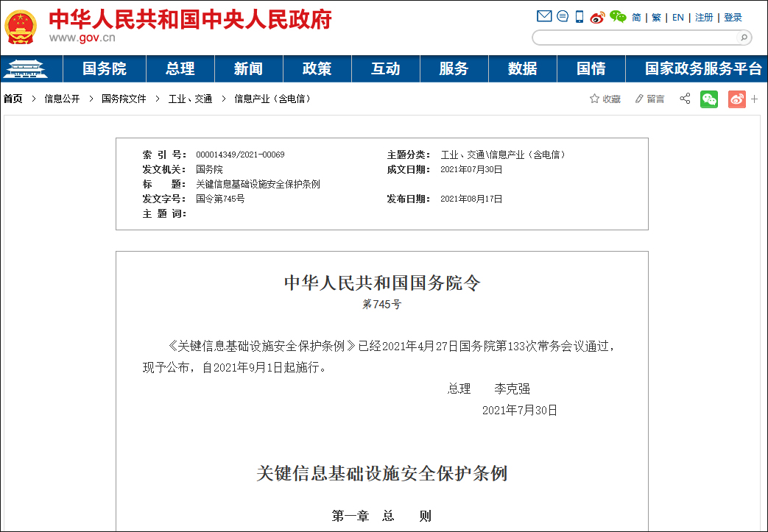
Task: Expand more share options plus icon
Action: [755, 99]
